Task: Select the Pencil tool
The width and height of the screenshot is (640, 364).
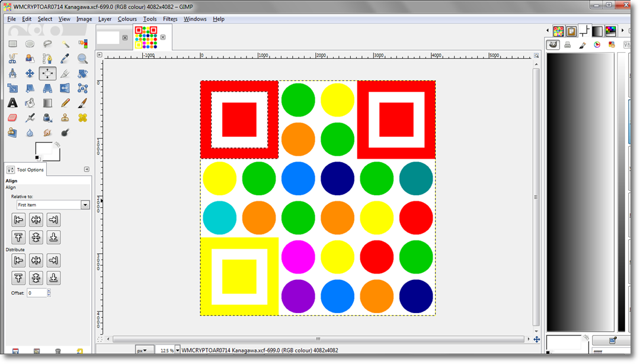Action: [65, 103]
